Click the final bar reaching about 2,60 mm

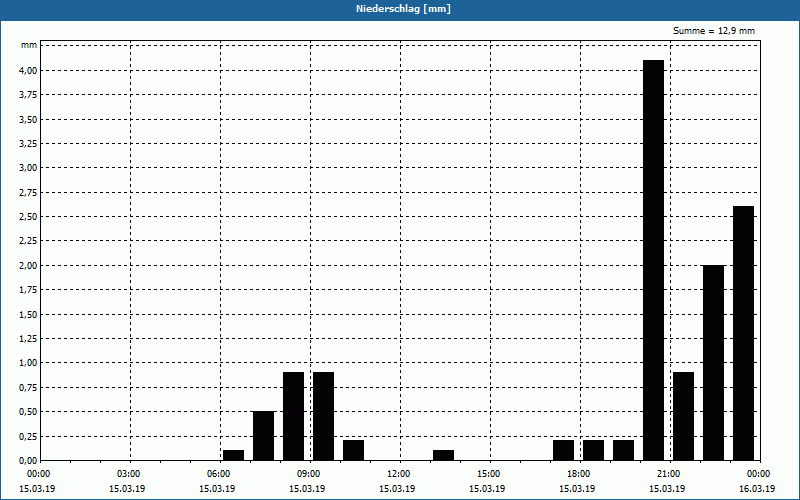click(743, 333)
